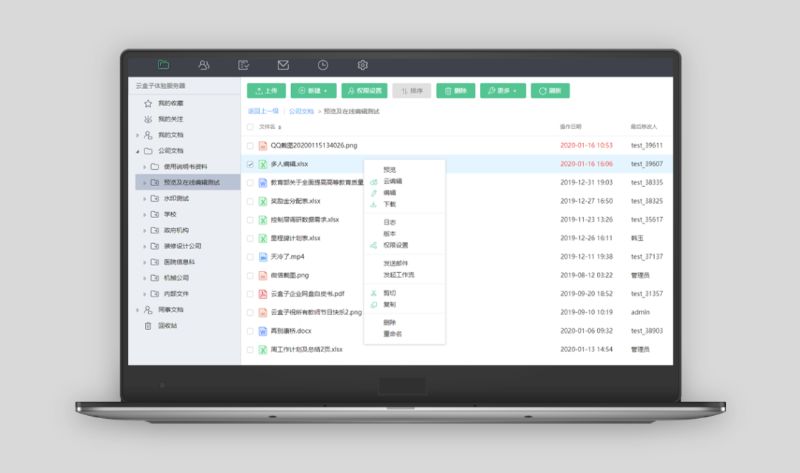Open the clock history icon in top bar
The height and width of the screenshot is (473, 800).
(x=323, y=65)
